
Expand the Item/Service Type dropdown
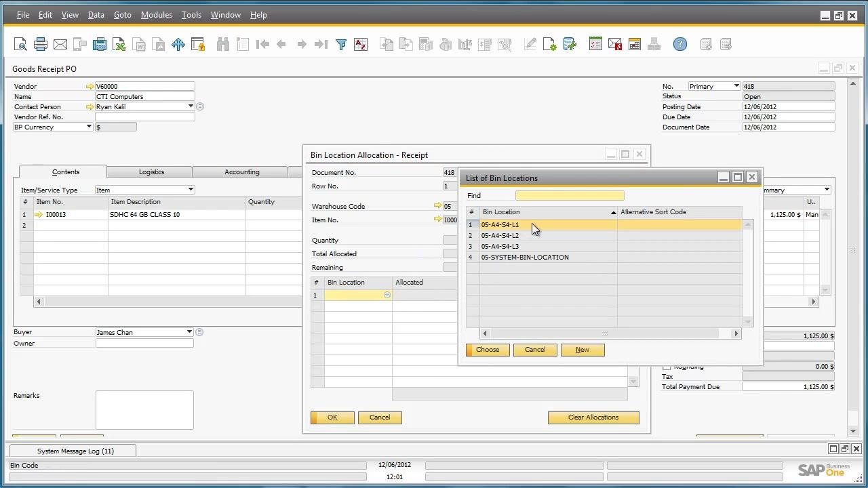coord(191,190)
